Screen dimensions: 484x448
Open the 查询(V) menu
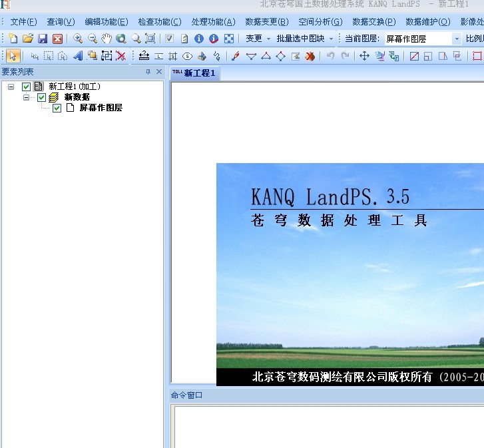(x=61, y=22)
